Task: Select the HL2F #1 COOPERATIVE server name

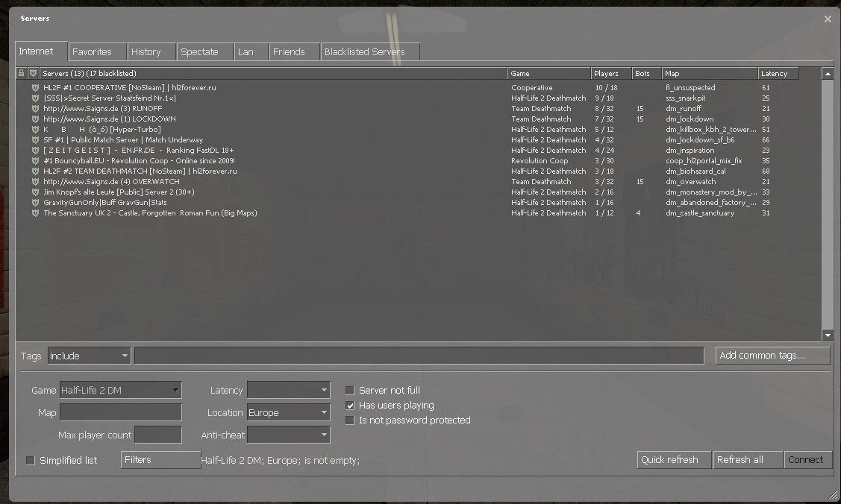Action: (129, 88)
